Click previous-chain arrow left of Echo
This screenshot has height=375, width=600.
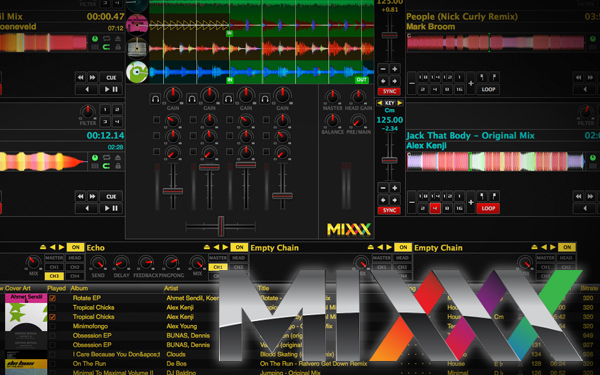(52, 247)
